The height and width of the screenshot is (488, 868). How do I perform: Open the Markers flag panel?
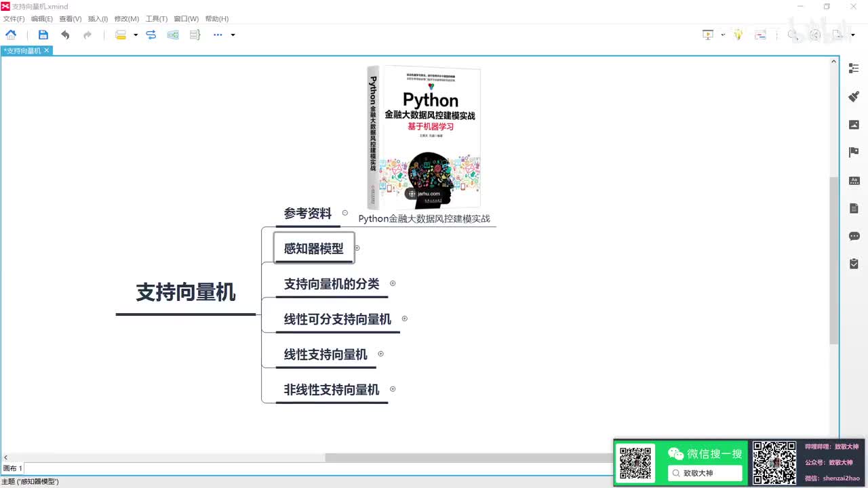click(854, 152)
